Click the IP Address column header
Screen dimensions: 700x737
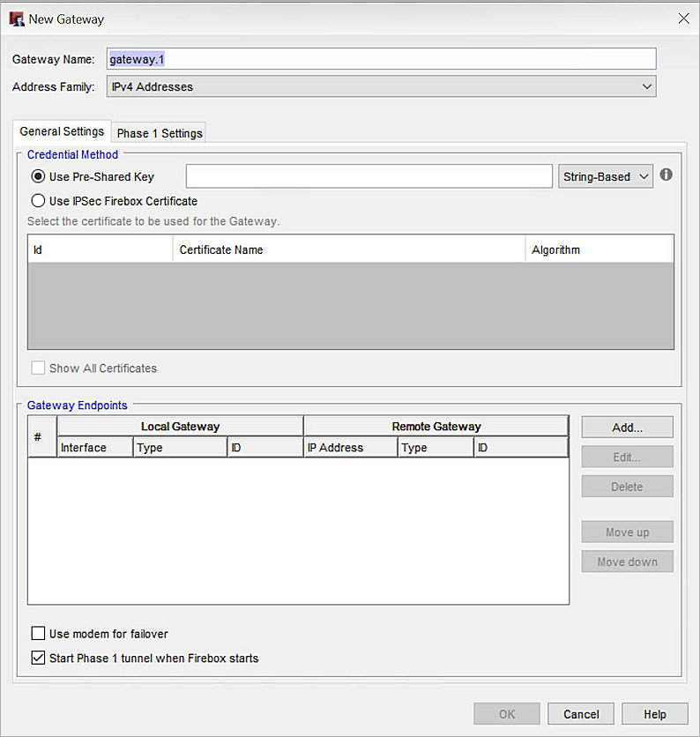351,448
